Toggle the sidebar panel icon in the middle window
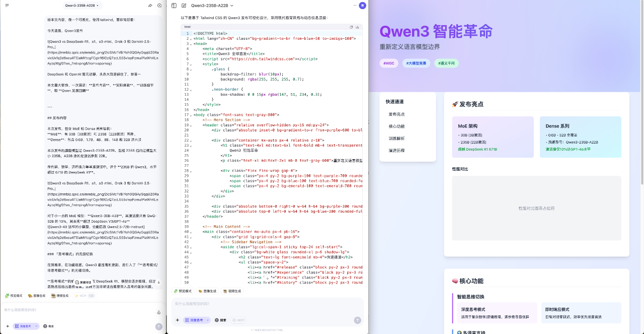644x334 pixels. coord(174,6)
